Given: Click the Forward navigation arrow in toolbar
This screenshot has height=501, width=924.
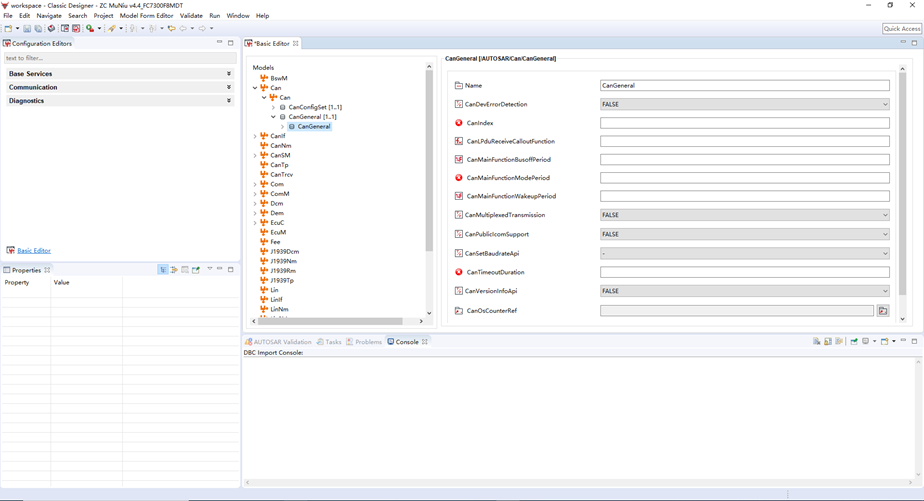Looking at the screenshot, I should click(x=202, y=28).
